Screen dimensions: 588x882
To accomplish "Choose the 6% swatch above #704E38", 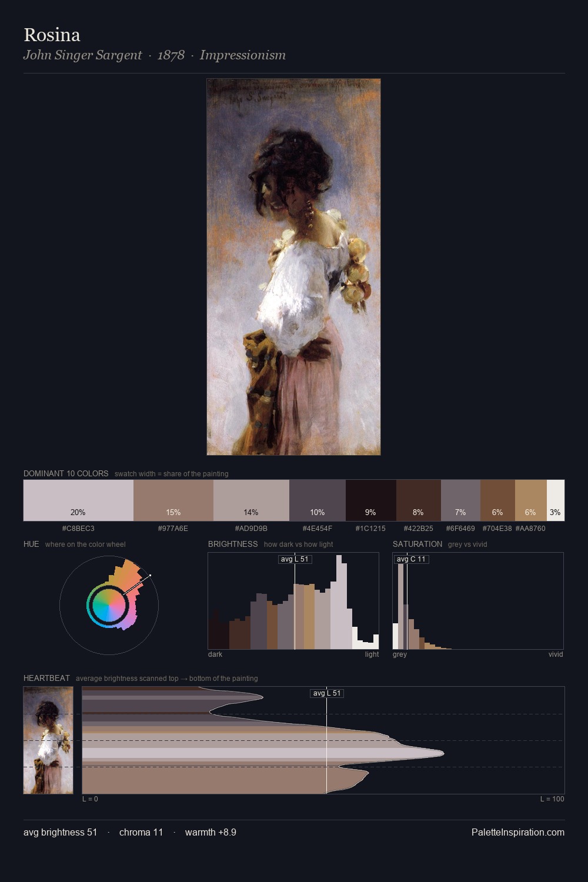I will [x=497, y=500].
